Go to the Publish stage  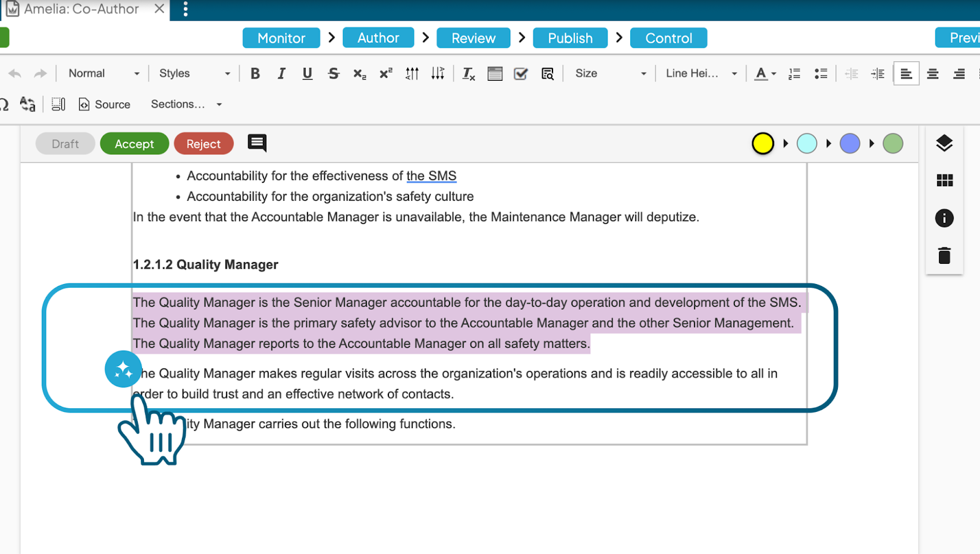(570, 38)
